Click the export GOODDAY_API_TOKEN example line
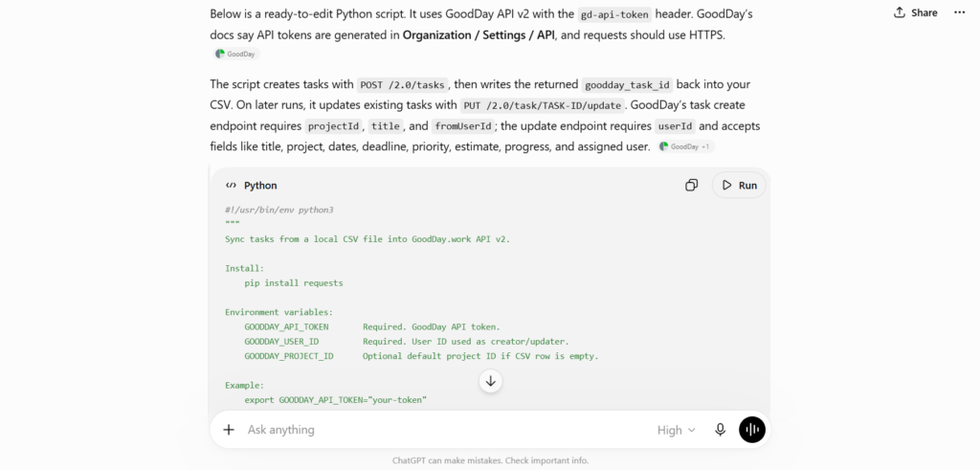Viewport: 980px width, 470px height. [x=335, y=400]
